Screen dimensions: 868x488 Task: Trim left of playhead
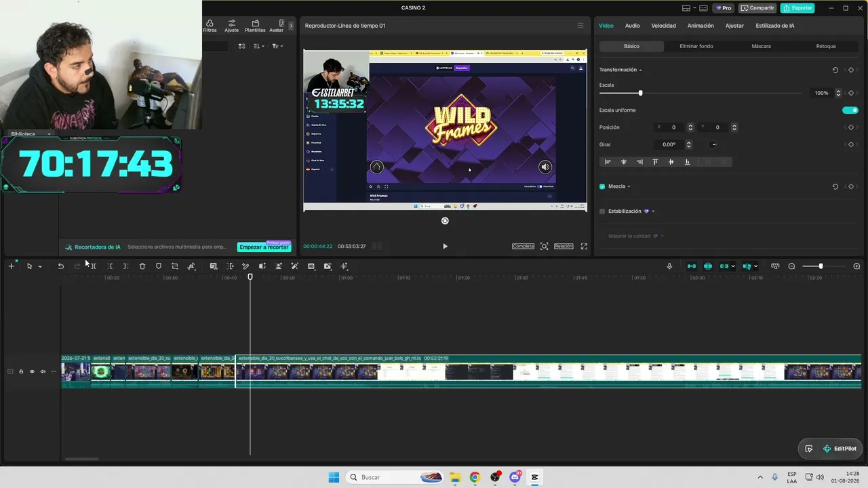click(x=110, y=266)
